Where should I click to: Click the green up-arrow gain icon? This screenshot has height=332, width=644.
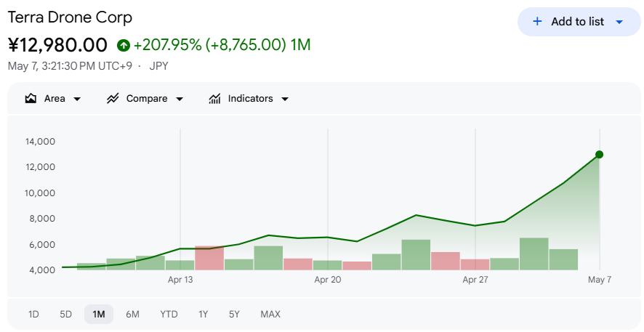(x=124, y=45)
